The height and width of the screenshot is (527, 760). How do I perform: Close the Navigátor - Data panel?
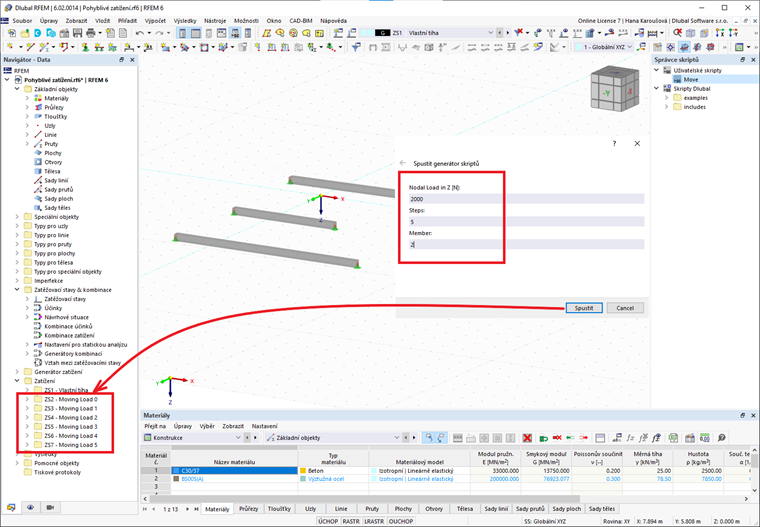132,60
